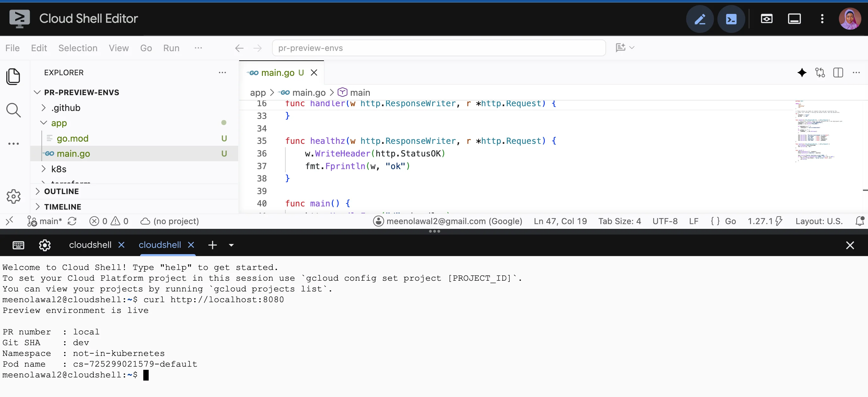Open the Selection menu
Image resolution: width=868 pixels, height=397 pixels.
pos(78,48)
